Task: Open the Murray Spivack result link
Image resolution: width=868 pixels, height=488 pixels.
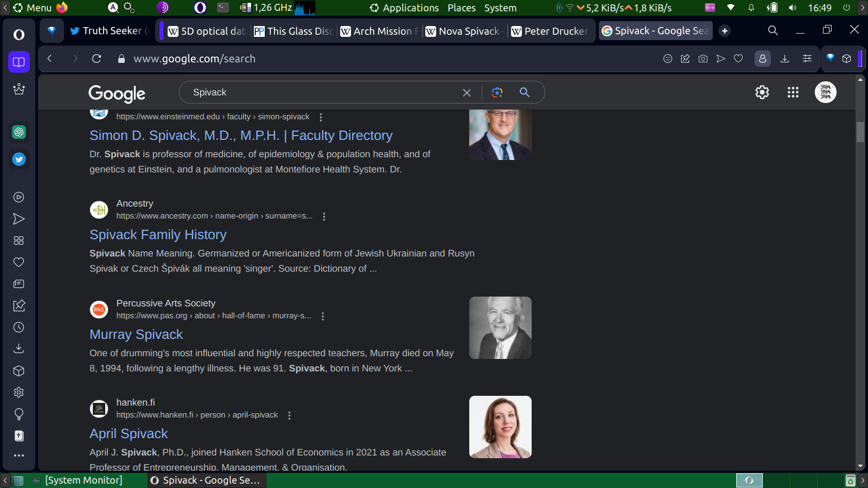Action: coord(136,335)
